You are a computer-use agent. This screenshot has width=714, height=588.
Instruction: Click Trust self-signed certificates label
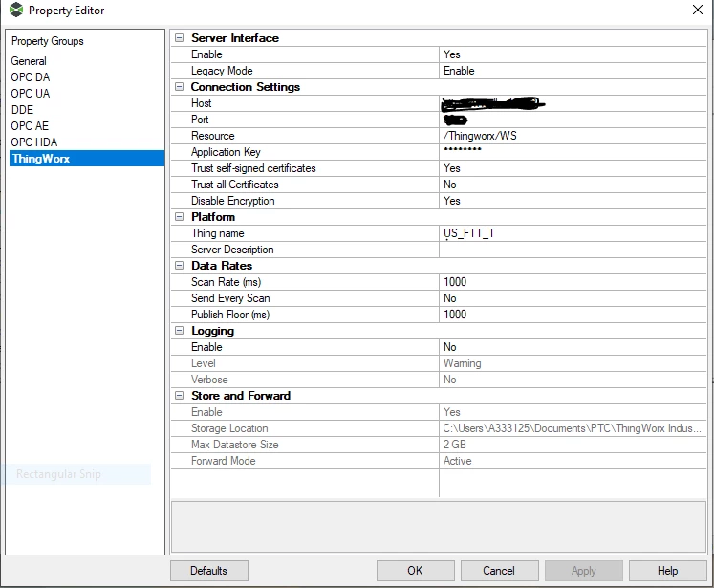(253, 168)
